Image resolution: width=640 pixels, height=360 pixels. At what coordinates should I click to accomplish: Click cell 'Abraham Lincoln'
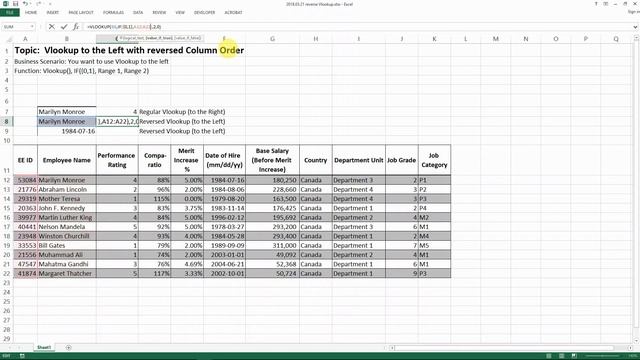click(x=67, y=189)
